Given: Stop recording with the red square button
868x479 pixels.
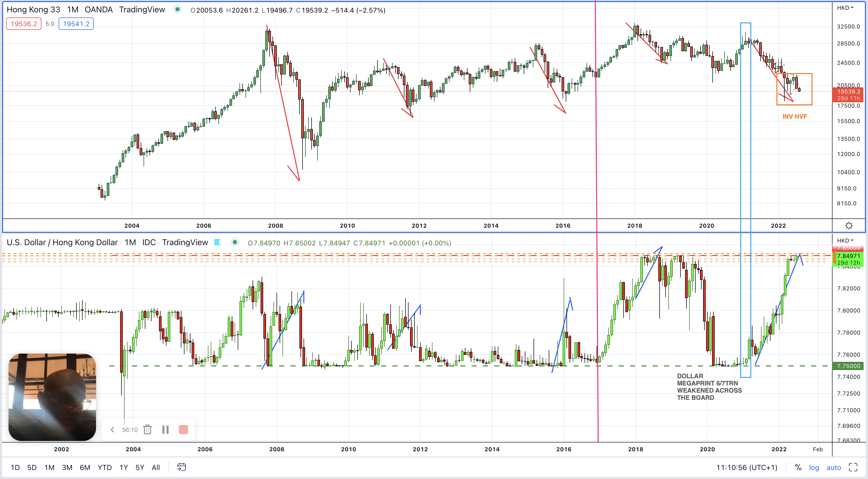Looking at the screenshot, I should point(183,429).
